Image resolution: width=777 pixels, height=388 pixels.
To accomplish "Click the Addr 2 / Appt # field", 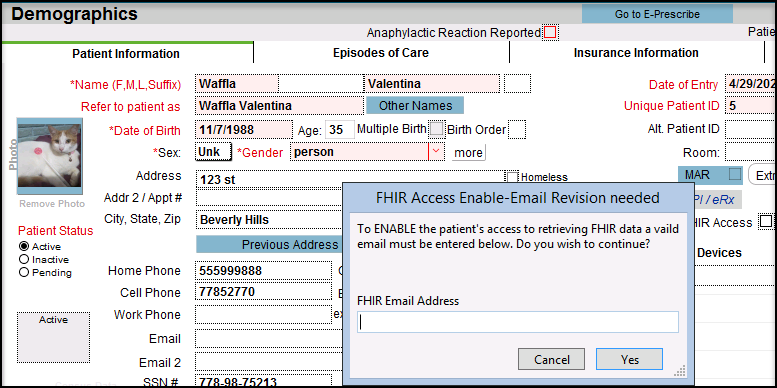I will (269, 198).
